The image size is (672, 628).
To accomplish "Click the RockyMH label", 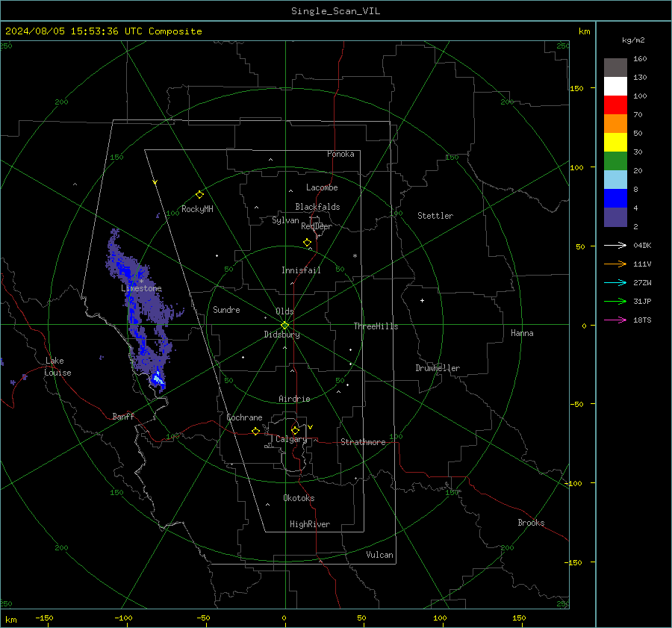I will click(197, 209).
